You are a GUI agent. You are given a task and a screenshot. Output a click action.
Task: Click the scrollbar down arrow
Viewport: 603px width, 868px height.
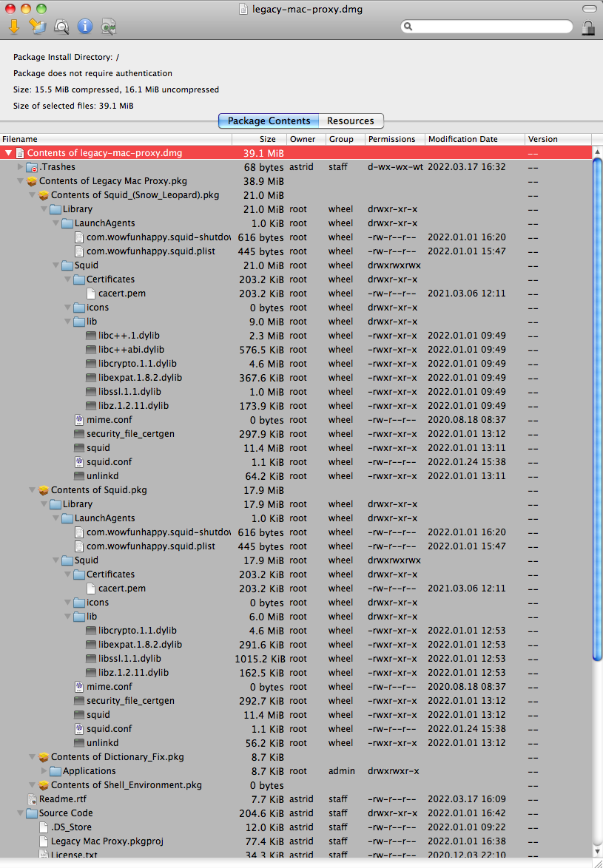[597, 852]
